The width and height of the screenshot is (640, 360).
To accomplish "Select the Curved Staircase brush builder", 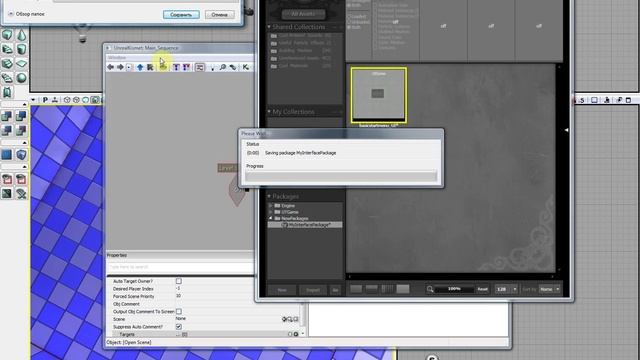I will coord(7,49).
